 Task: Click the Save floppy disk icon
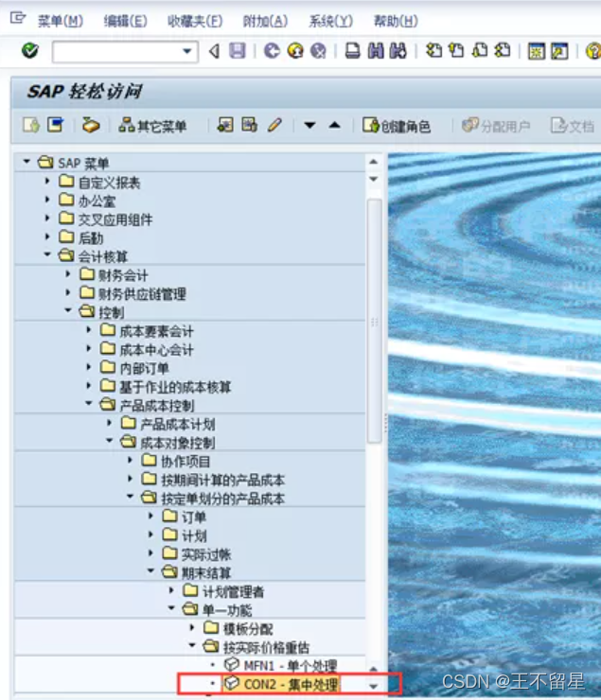point(238,51)
